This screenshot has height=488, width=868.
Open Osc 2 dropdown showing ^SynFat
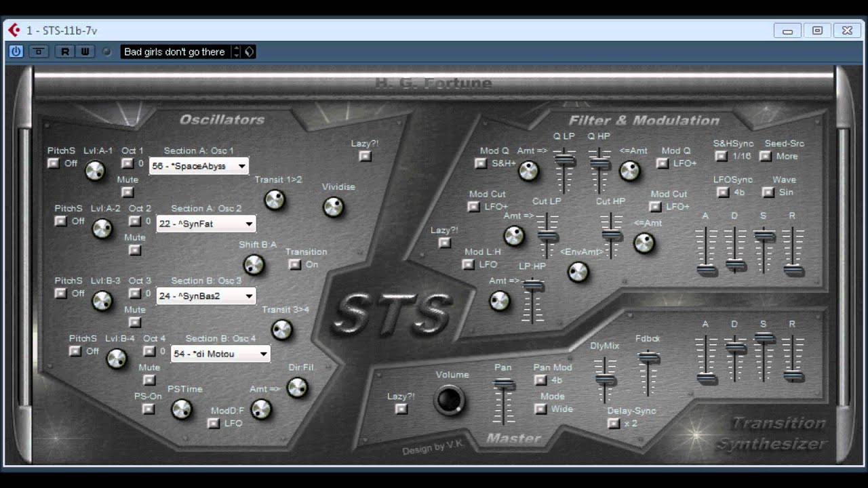pos(206,224)
